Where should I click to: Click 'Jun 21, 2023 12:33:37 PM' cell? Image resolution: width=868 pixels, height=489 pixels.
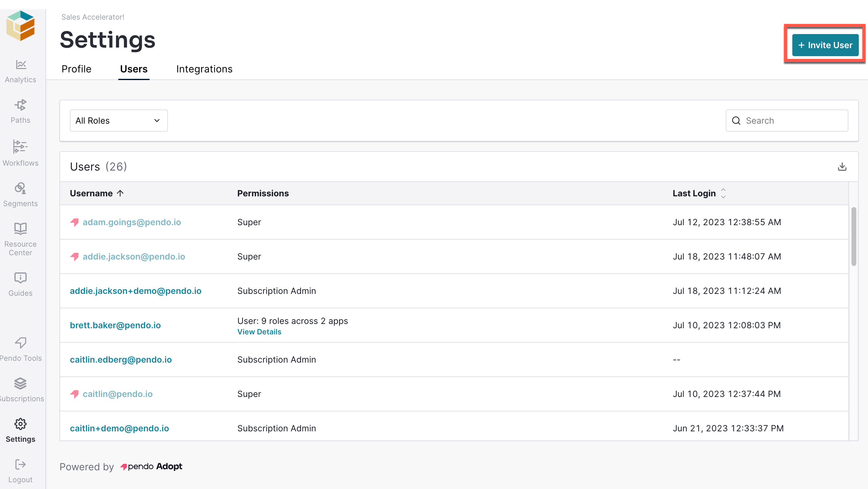click(x=728, y=428)
